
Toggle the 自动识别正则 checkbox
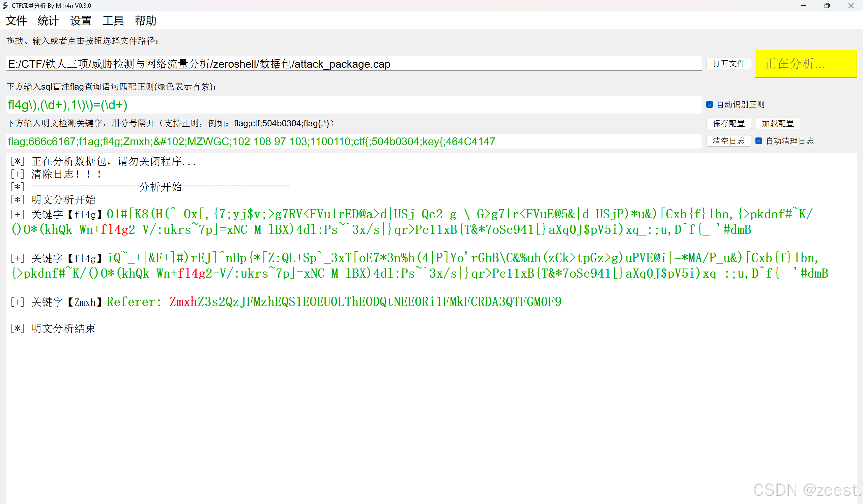pyautogui.click(x=710, y=104)
